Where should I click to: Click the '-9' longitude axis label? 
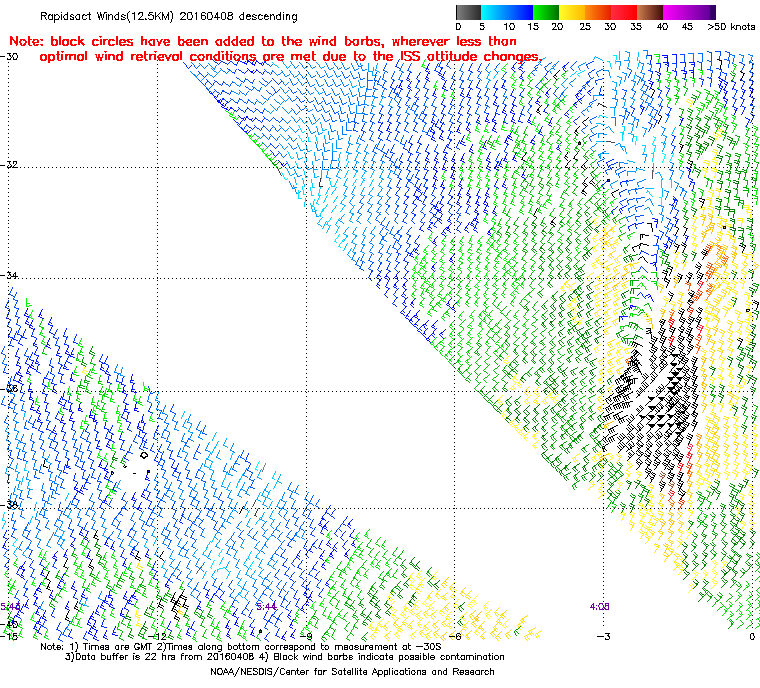pos(306,637)
